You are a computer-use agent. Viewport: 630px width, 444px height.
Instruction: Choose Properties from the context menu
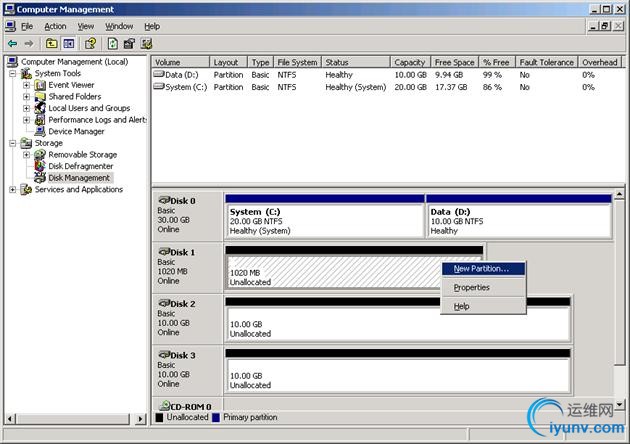483,288
